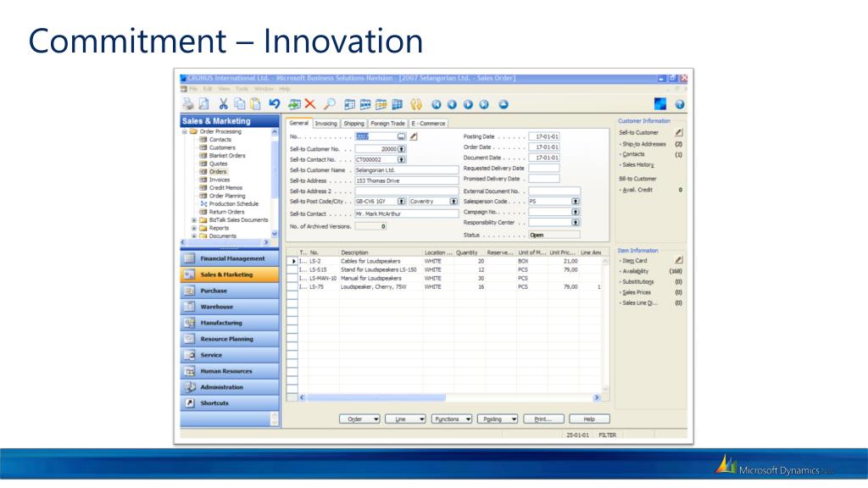Click the blue-window icon at the toolbar's right end
Viewport: 868px width, 488px height.
(x=659, y=104)
